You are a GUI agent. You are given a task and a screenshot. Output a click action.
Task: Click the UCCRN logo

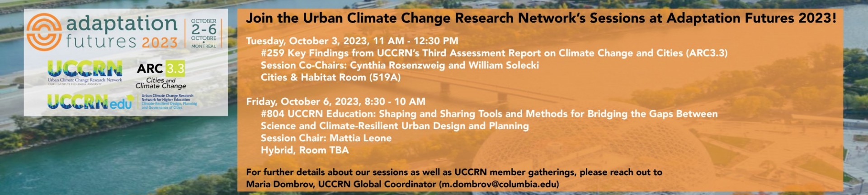tap(85, 72)
